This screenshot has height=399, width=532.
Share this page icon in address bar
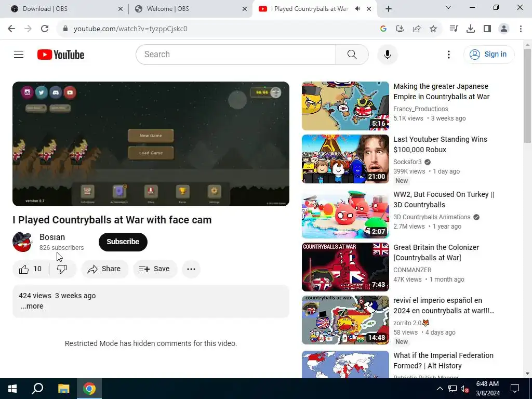[x=417, y=29]
